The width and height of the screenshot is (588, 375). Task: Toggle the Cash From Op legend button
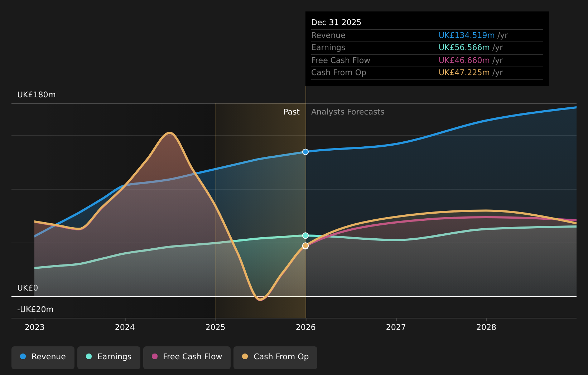[x=275, y=357]
